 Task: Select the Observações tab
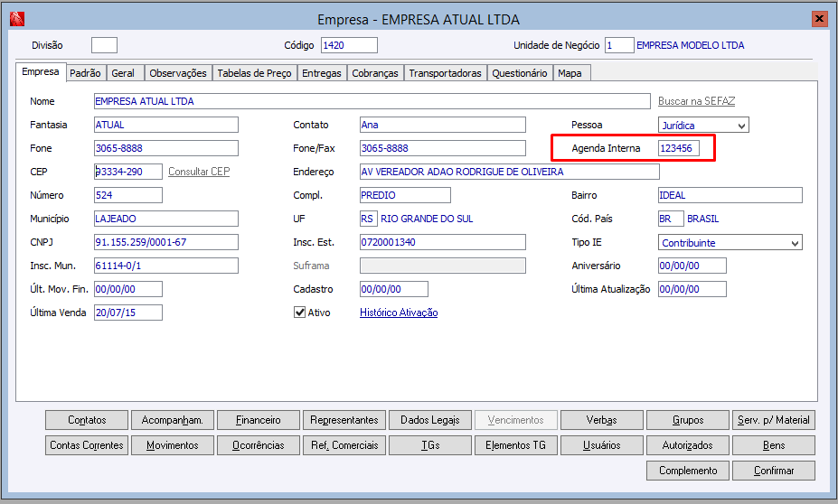178,73
